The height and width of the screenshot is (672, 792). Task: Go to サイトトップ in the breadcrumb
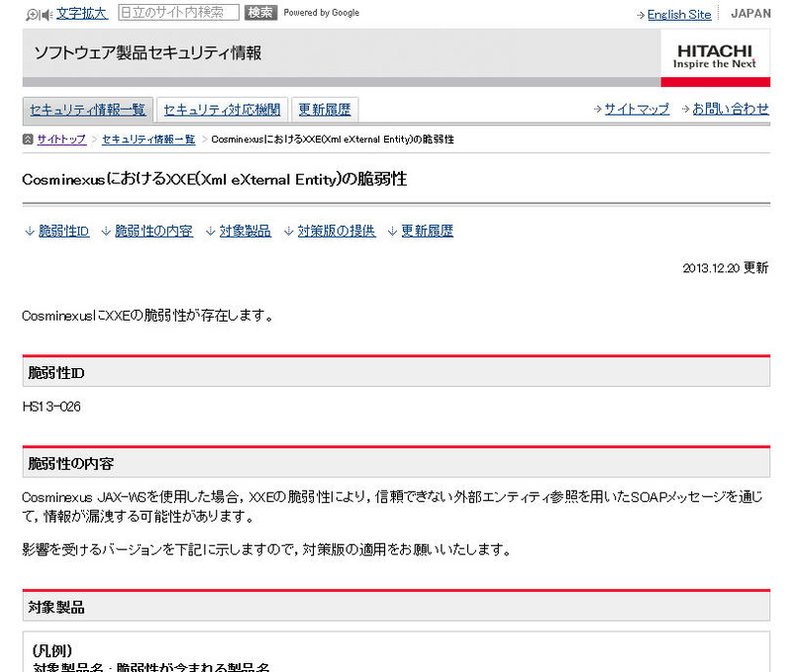tap(61, 140)
